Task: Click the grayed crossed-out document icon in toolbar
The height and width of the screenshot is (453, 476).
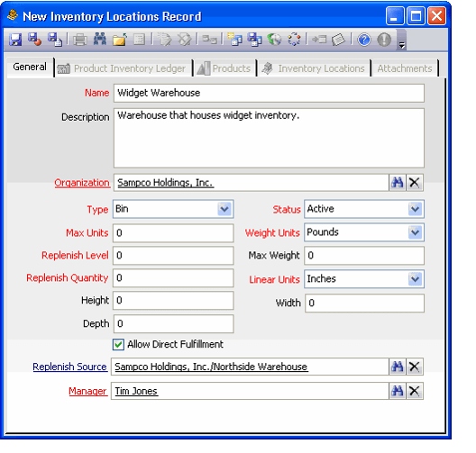Action: point(184,40)
